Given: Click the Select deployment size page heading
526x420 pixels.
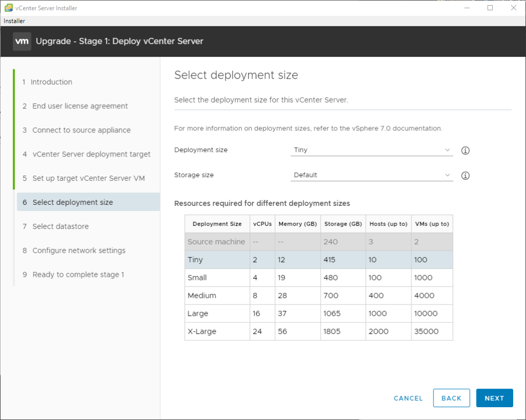Looking at the screenshot, I should click(236, 75).
